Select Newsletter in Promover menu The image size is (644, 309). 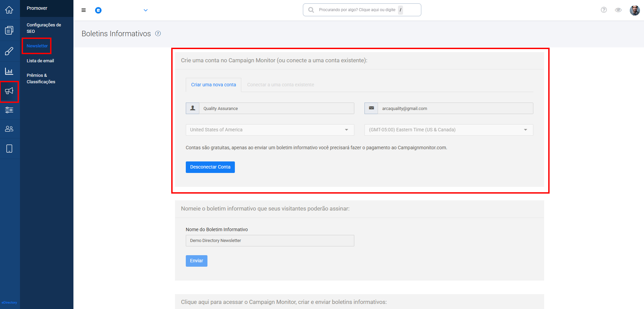pos(37,46)
